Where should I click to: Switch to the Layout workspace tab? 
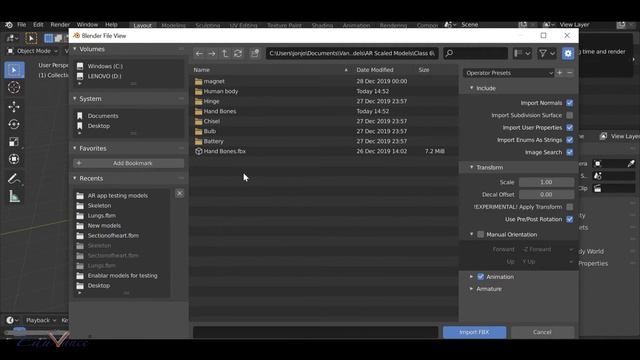pos(142,25)
